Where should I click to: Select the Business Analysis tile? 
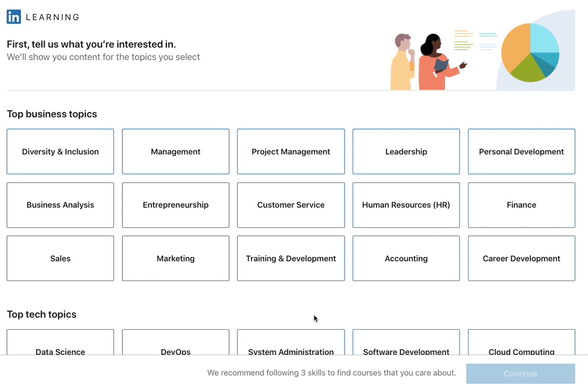pos(60,205)
